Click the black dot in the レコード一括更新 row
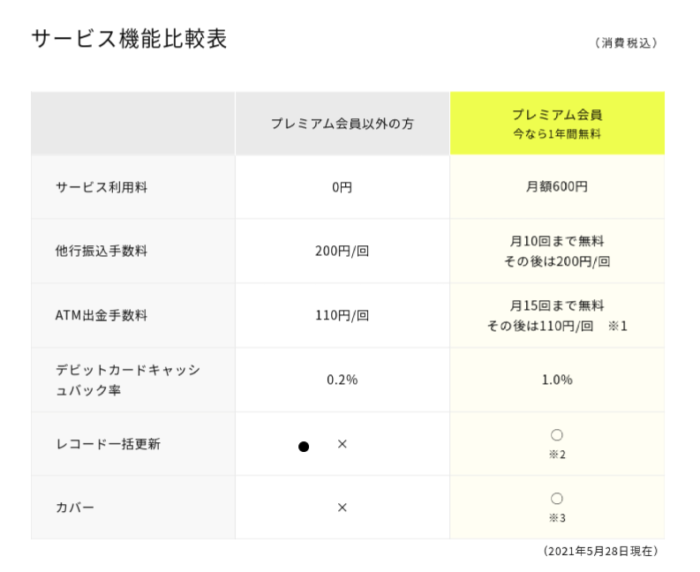Viewport: 700px width, 572px height. point(304,447)
